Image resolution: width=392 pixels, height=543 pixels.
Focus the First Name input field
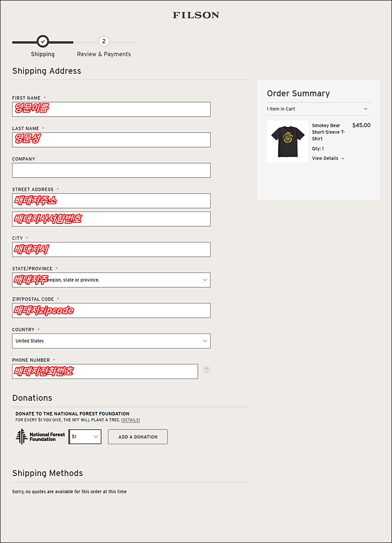(x=111, y=109)
